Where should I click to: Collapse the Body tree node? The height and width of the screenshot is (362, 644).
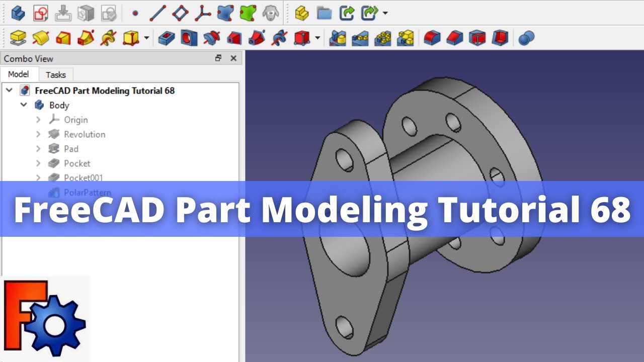[x=24, y=105]
